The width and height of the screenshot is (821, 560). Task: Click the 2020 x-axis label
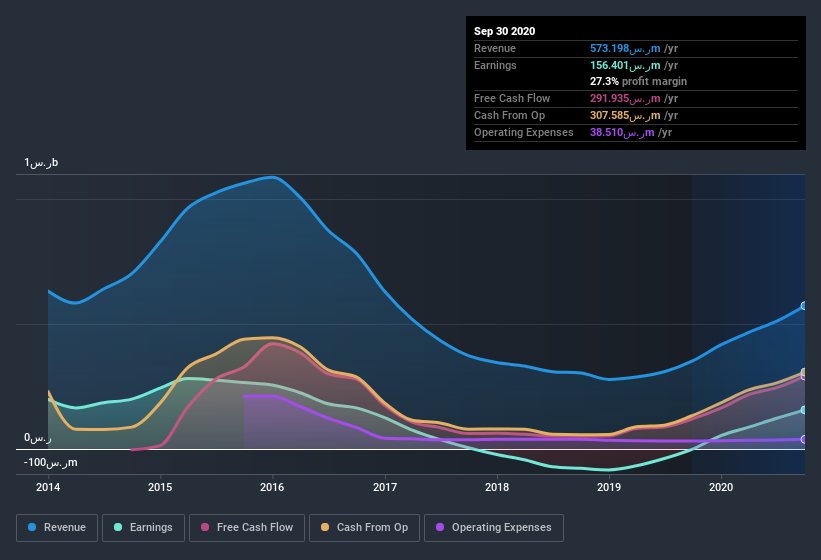point(721,487)
